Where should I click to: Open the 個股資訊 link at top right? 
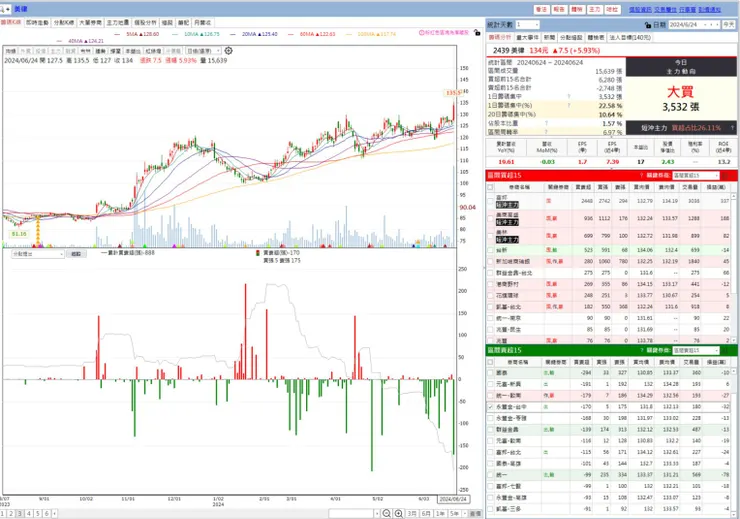pos(640,9)
